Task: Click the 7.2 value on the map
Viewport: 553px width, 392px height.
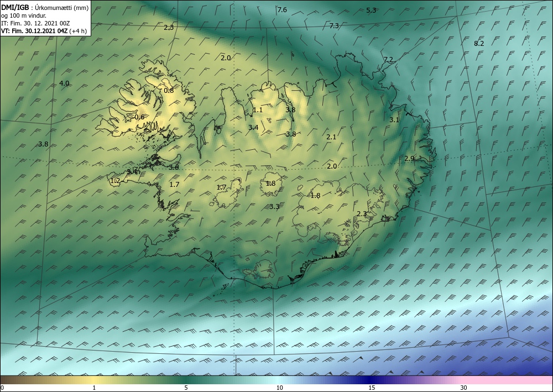Action: point(388,60)
